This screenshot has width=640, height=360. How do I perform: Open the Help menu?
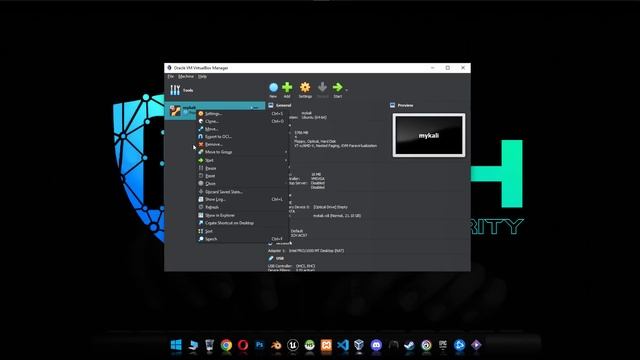point(202,76)
